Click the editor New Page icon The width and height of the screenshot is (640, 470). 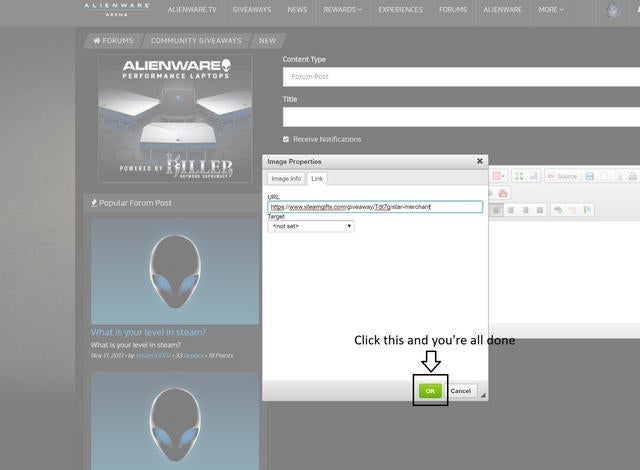tap(604, 176)
